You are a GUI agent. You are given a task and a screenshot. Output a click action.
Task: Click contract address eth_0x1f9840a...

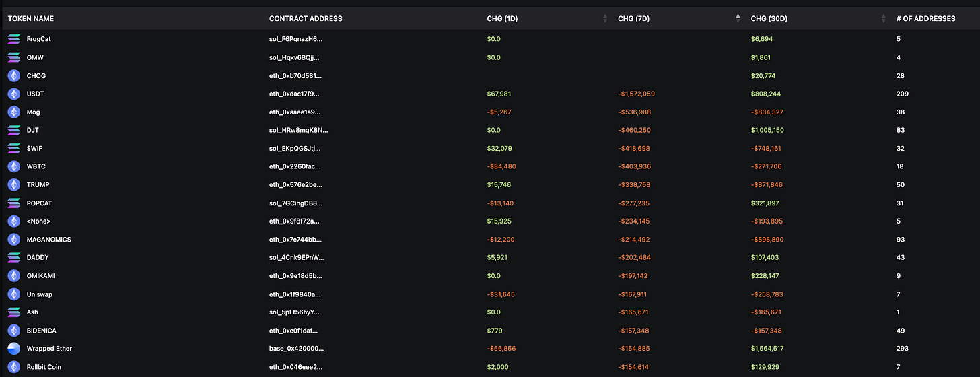click(x=295, y=294)
